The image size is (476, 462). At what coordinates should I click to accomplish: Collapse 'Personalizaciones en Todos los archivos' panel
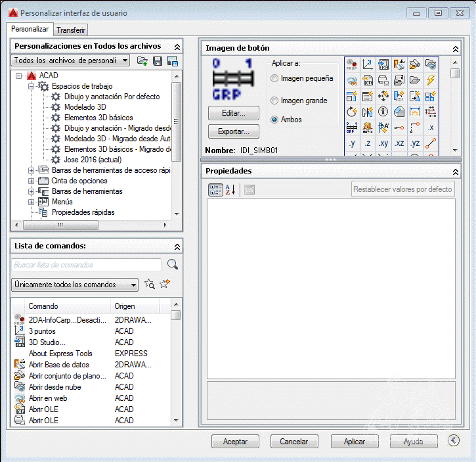click(x=177, y=47)
